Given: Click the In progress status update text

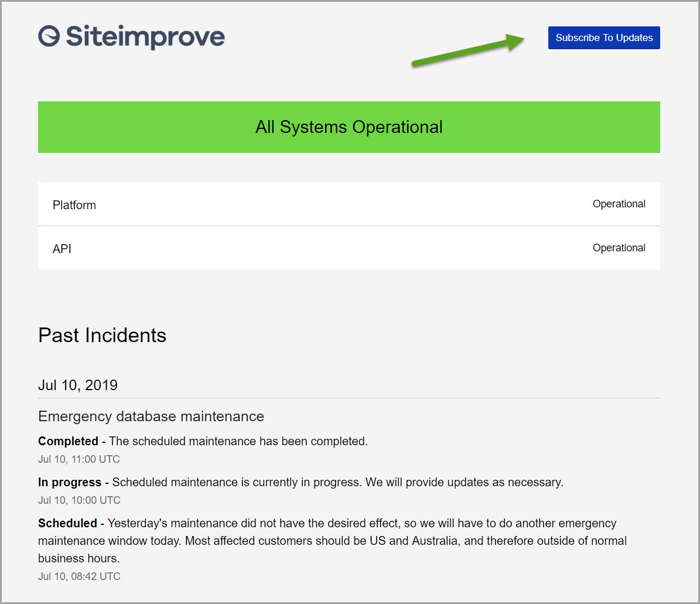Looking at the screenshot, I should coord(301,482).
